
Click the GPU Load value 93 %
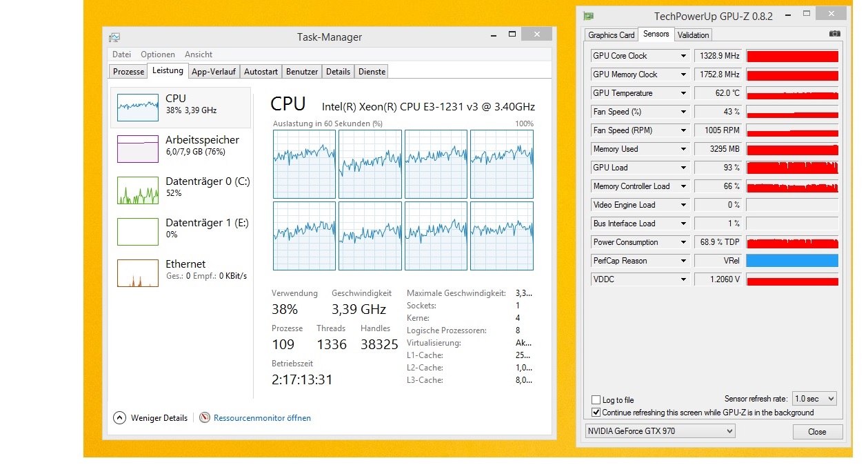pyautogui.click(x=718, y=168)
